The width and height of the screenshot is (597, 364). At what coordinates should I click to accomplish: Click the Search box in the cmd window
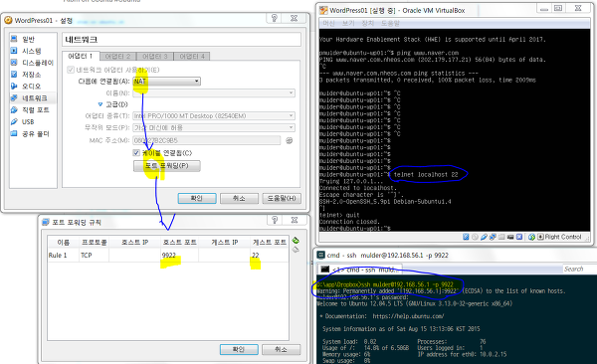(x=579, y=270)
